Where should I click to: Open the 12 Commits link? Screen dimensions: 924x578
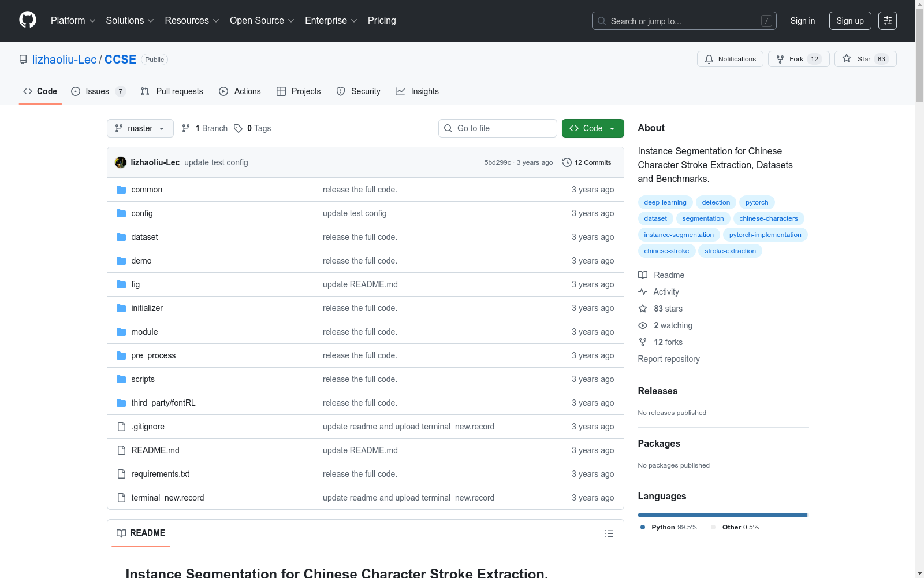coord(587,162)
